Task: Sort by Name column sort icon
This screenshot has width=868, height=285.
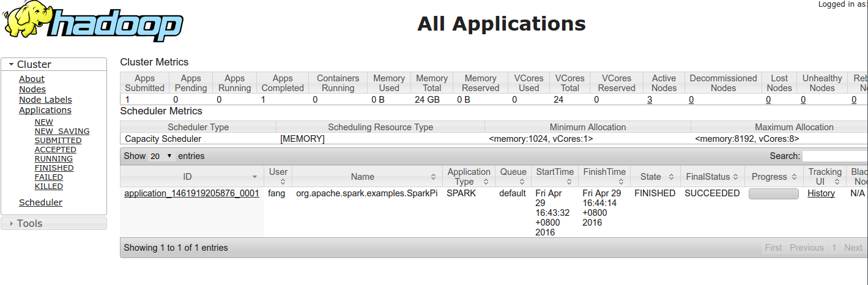Action: click(x=434, y=177)
